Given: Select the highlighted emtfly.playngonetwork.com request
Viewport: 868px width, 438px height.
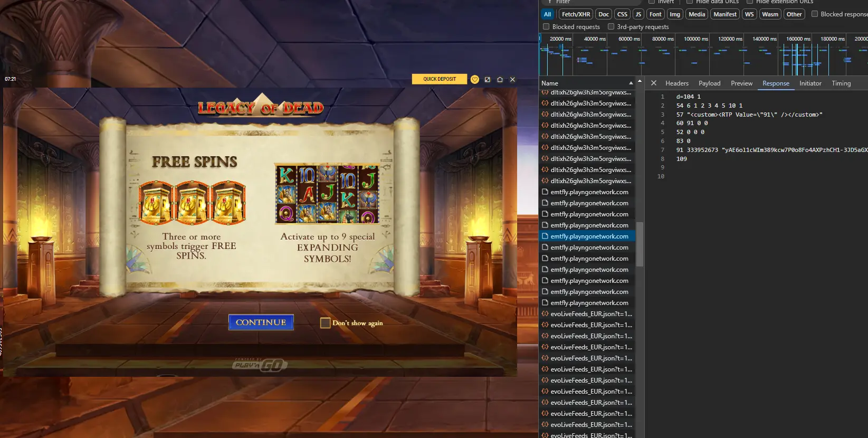Looking at the screenshot, I should coord(587,236).
